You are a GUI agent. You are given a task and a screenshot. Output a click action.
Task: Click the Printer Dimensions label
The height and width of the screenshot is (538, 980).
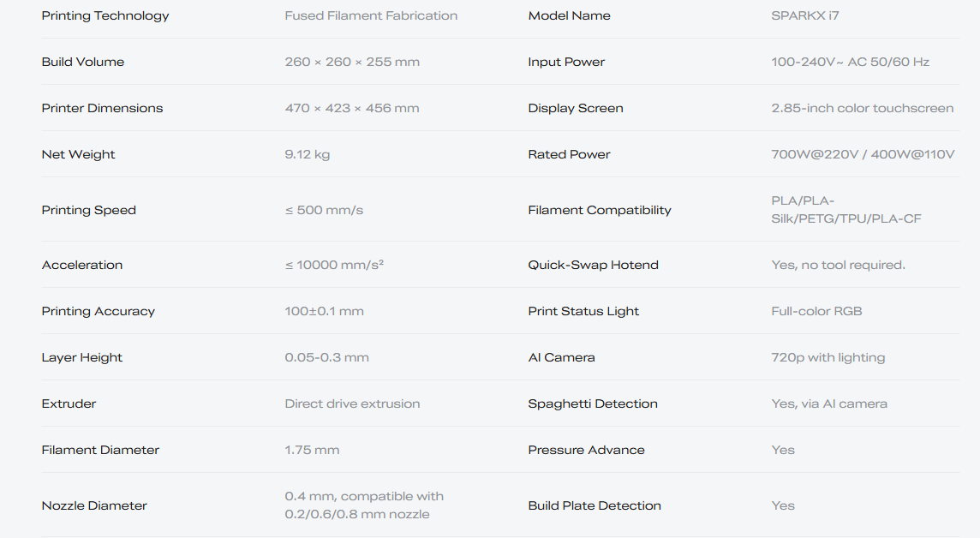[x=102, y=108]
